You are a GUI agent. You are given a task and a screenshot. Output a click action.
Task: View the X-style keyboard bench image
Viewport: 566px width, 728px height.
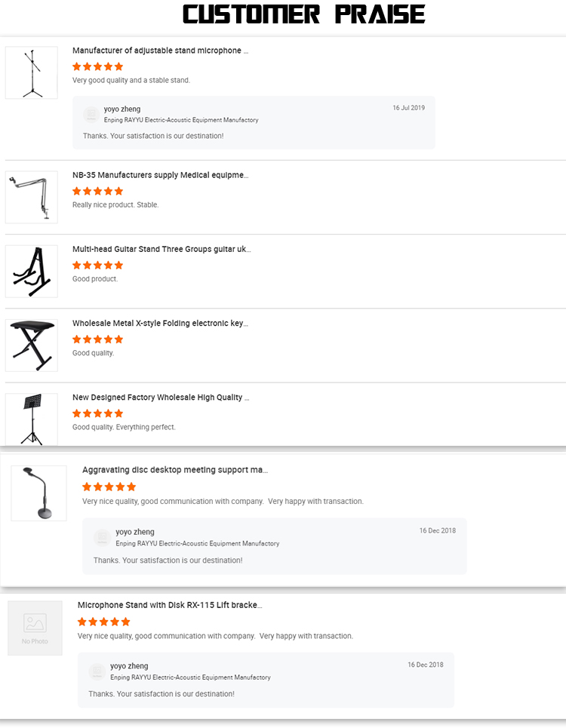coord(32,345)
